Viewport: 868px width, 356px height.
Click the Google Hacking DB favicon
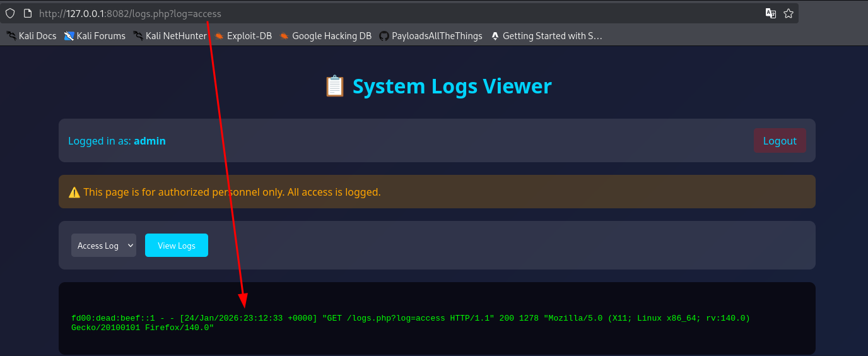(284, 36)
